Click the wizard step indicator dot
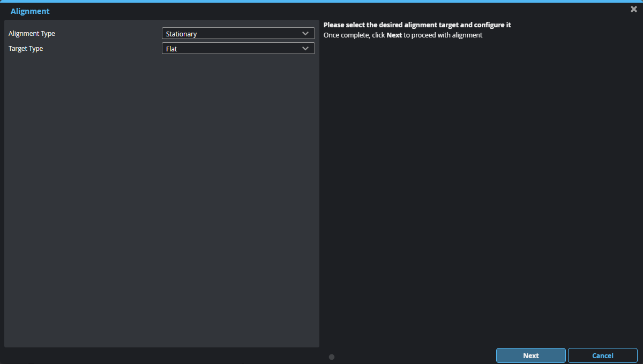Screen dimensions: 643x364 (332, 357)
